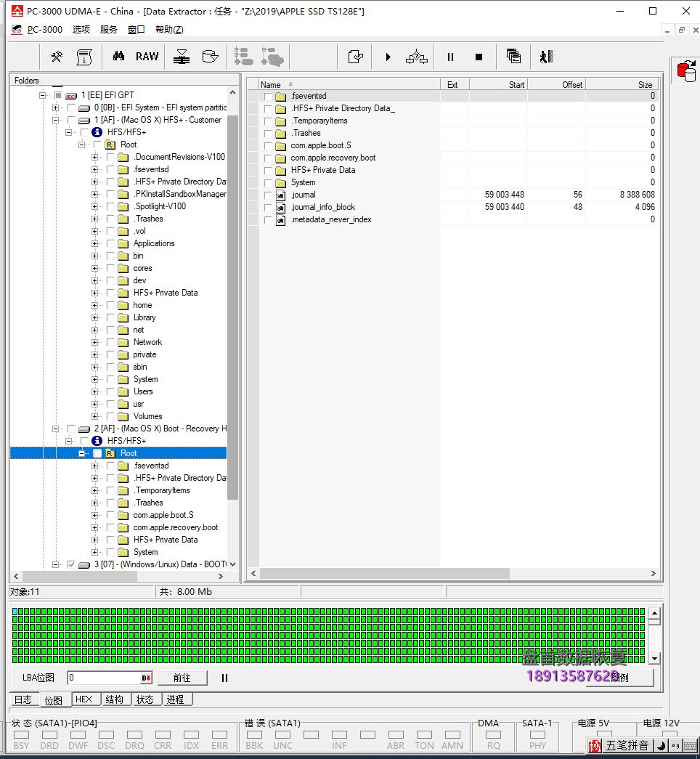Open the 窗口 menu
Viewport: 700px width, 759px height.
(x=136, y=30)
